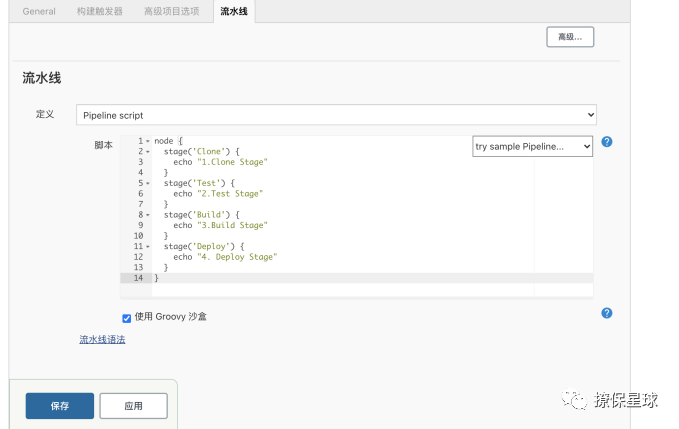Click the echo "1.Clone Stage" code line
Viewport: 679px width, 429px height.
pyautogui.click(x=220, y=162)
